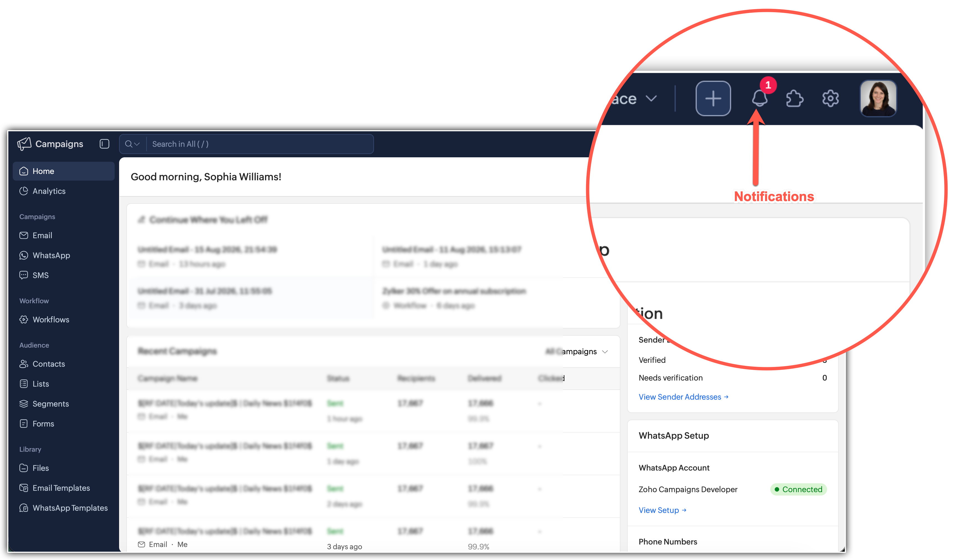Click the Analytics pie chart icon
The image size is (970, 560).
(24, 191)
